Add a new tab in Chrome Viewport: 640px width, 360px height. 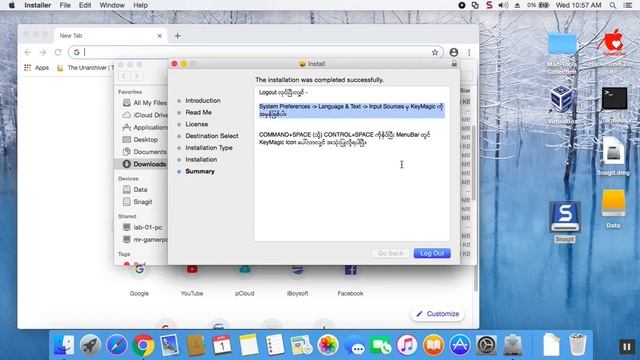pos(177,36)
